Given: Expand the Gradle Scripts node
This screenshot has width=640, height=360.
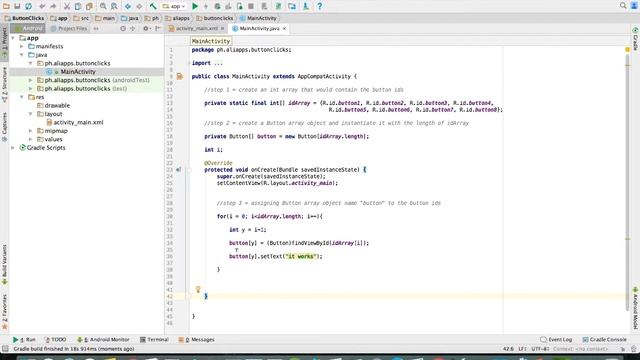Looking at the screenshot, I should tap(13, 148).
